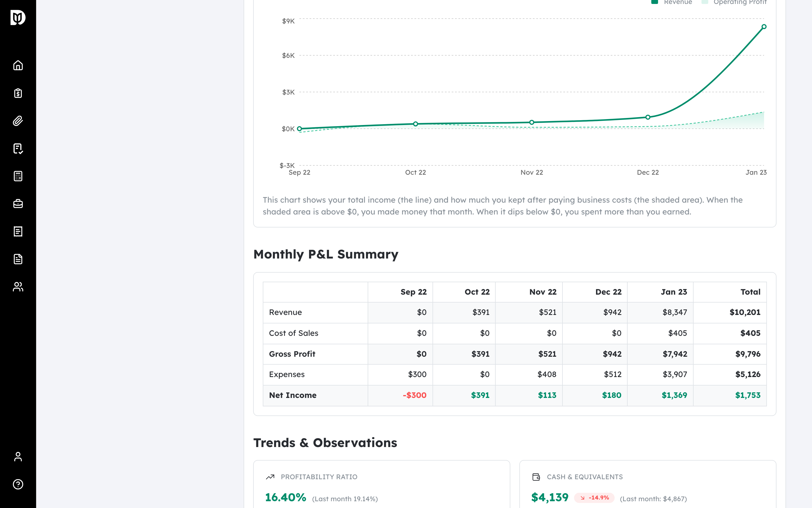This screenshot has height=508, width=812.
Task: Click the $9K y-axis label
Action: (x=288, y=21)
